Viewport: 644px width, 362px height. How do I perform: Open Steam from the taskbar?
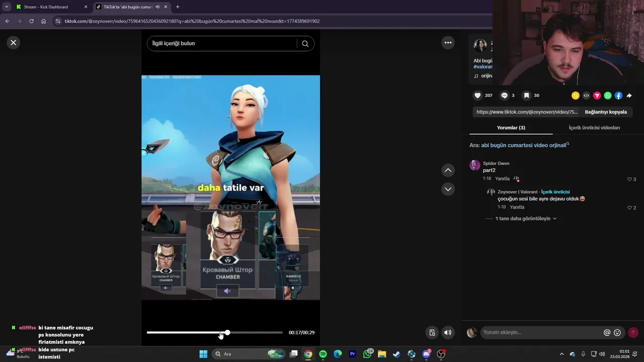click(396, 354)
